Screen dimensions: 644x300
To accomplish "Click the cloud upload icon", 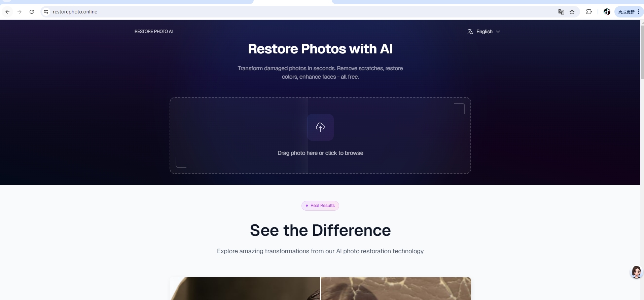I will coord(320,127).
